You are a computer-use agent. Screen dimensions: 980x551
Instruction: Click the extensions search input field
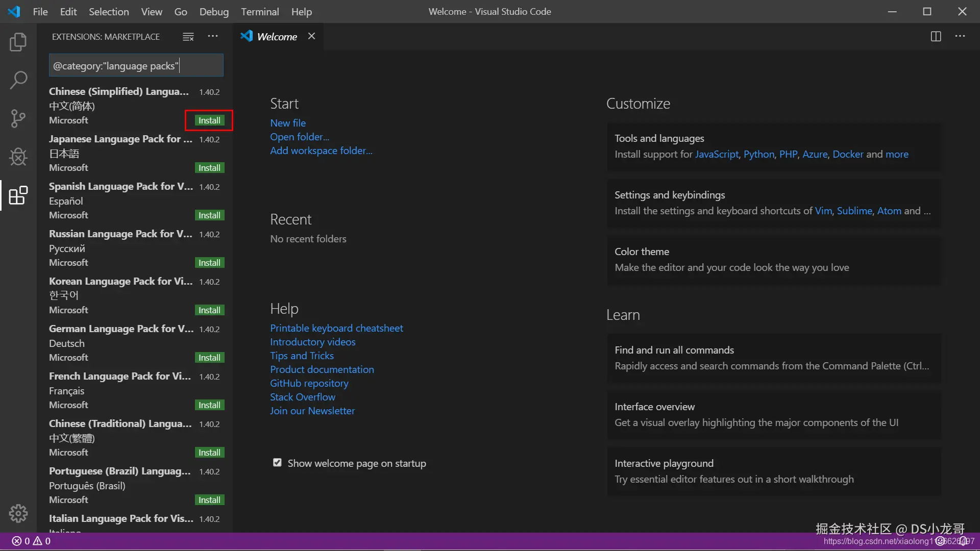tap(136, 66)
